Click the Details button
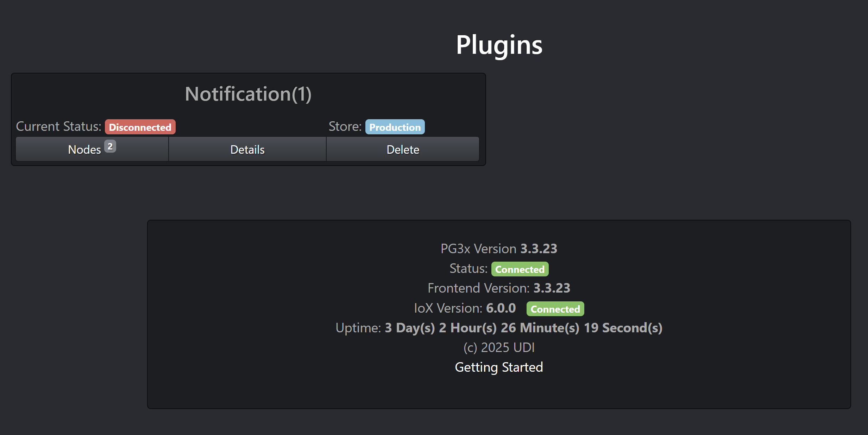Image resolution: width=868 pixels, height=435 pixels. [x=247, y=150]
